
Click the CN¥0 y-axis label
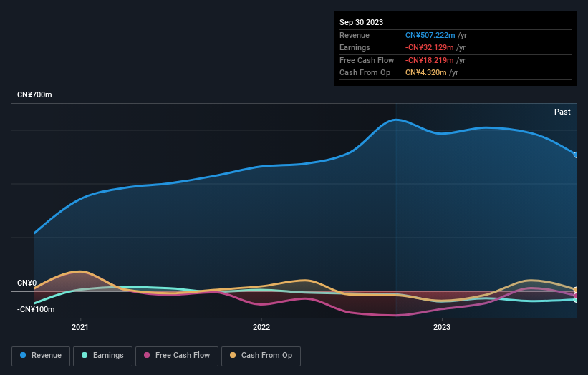point(26,283)
